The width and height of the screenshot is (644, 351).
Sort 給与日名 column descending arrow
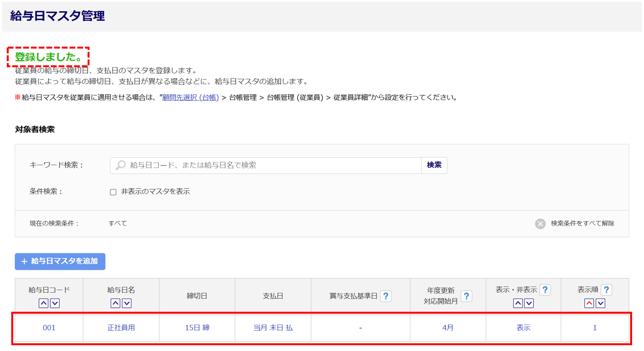(x=127, y=303)
